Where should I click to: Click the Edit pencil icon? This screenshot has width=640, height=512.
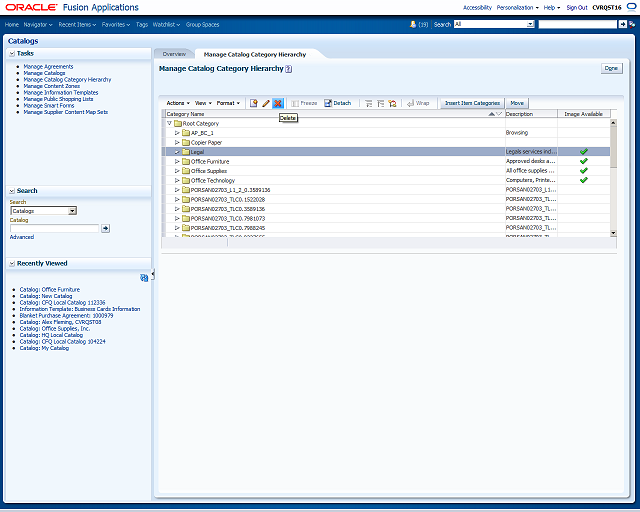point(266,103)
